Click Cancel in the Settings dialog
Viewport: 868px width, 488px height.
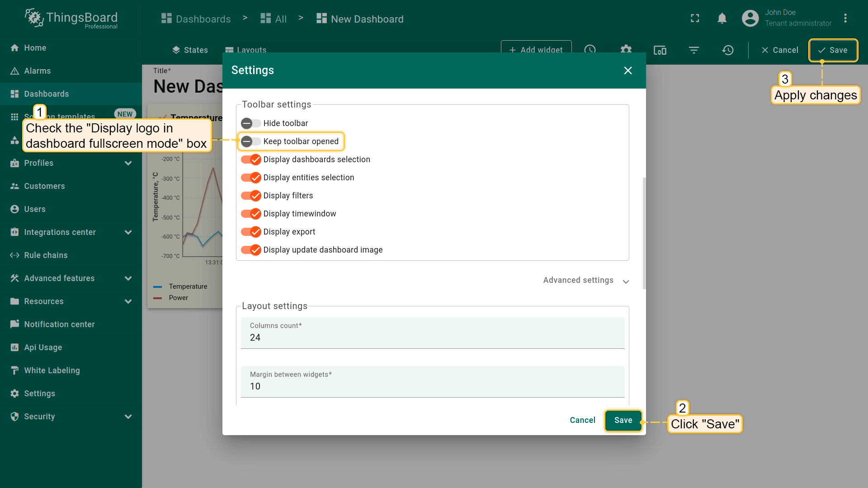click(x=582, y=420)
